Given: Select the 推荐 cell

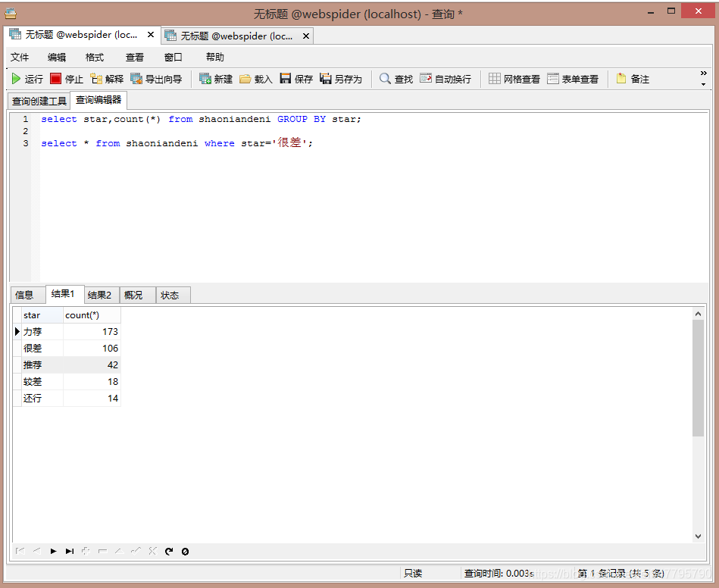Looking at the screenshot, I should pyautogui.click(x=42, y=365).
